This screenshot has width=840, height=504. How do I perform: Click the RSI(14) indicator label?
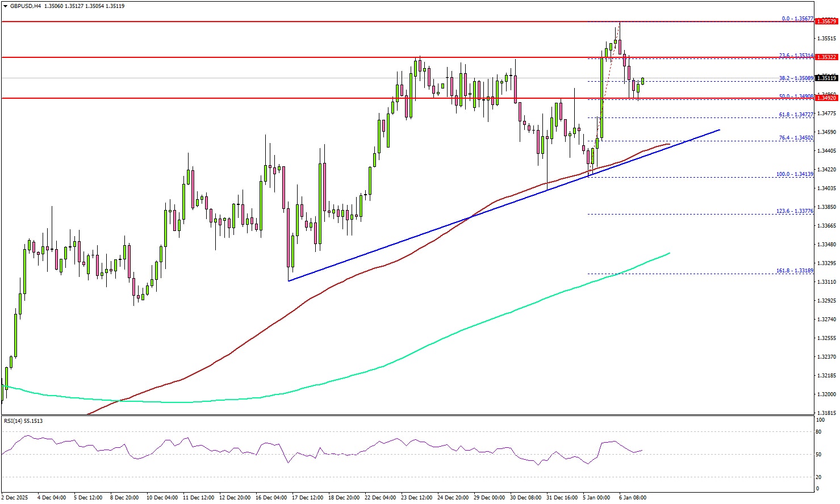point(23,421)
